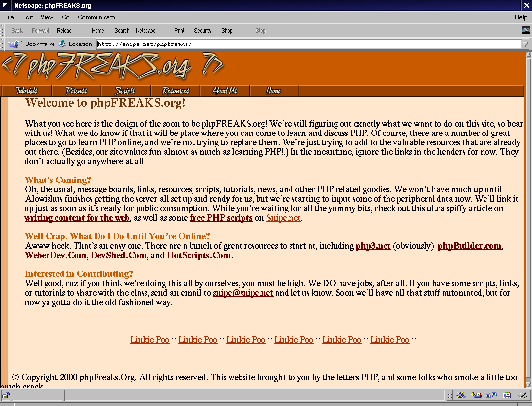Reload the current page

(64, 31)
